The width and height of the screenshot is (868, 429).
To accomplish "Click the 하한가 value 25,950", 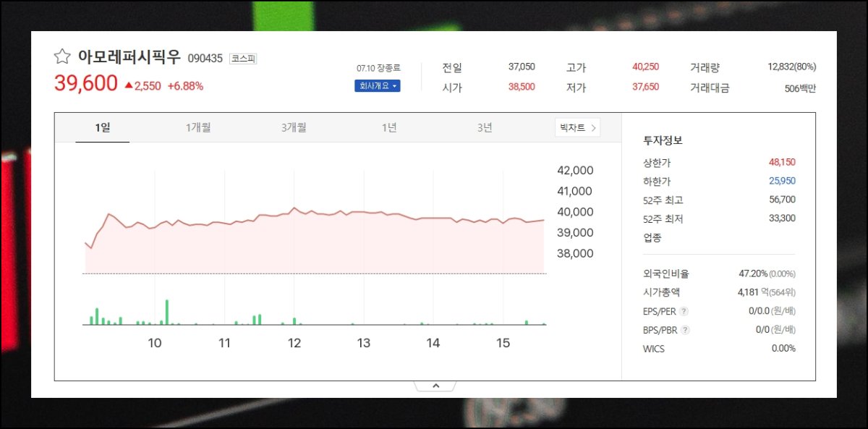I will pyautogui.click(x=782, y=181).
